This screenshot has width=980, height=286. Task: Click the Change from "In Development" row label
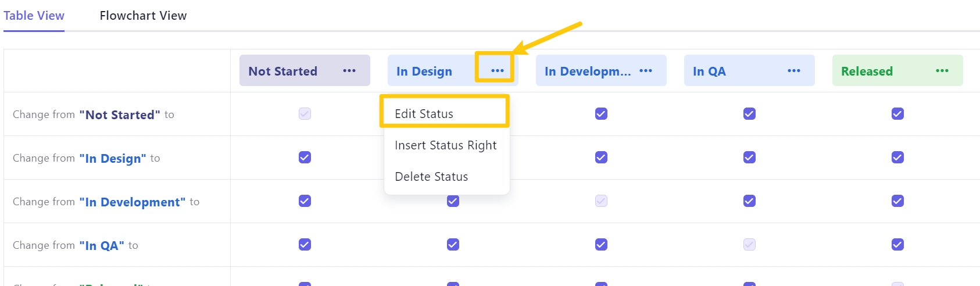click(106, 202)
